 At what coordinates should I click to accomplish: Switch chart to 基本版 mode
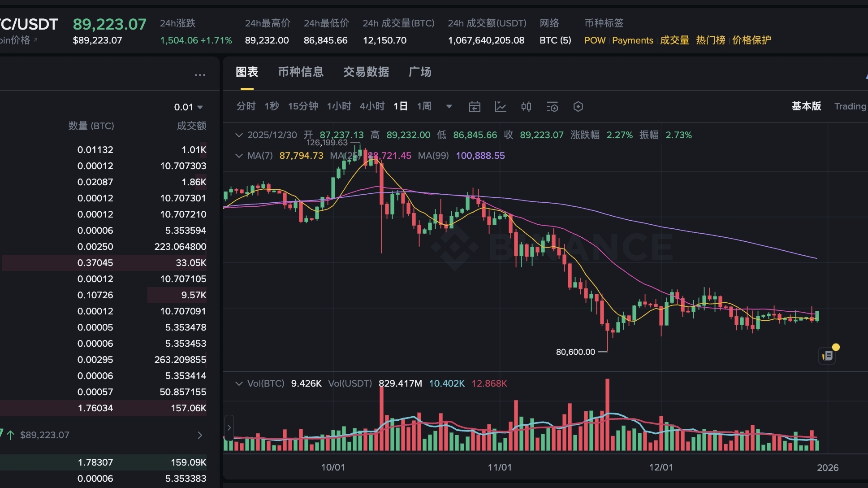[x=806, y=106]
